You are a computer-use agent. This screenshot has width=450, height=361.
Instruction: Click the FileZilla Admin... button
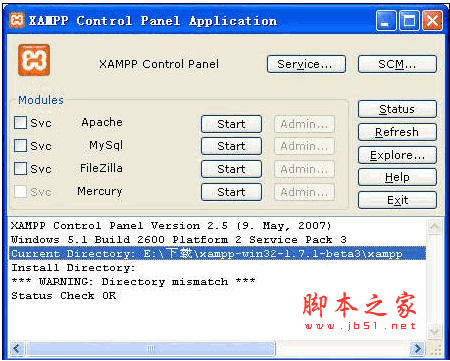(304, 169)
